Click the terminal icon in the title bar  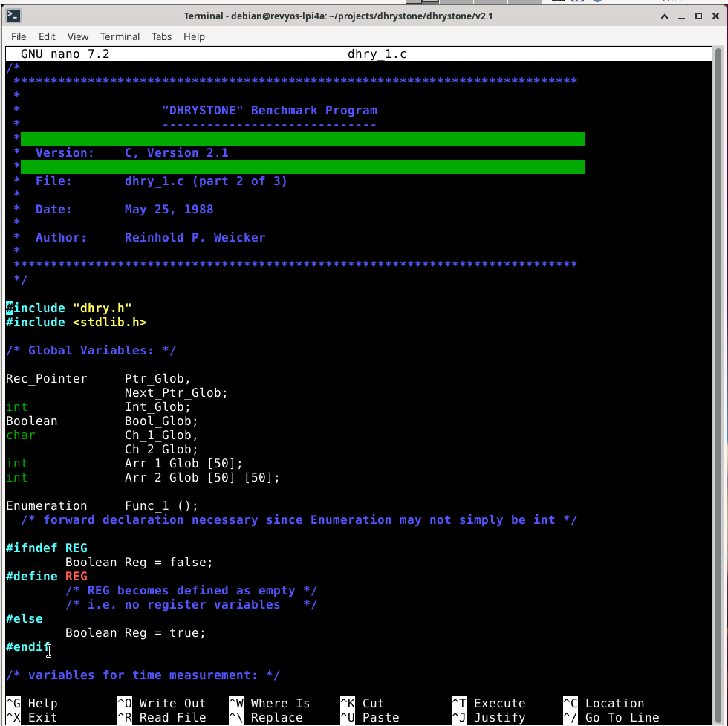coord(13,16)
